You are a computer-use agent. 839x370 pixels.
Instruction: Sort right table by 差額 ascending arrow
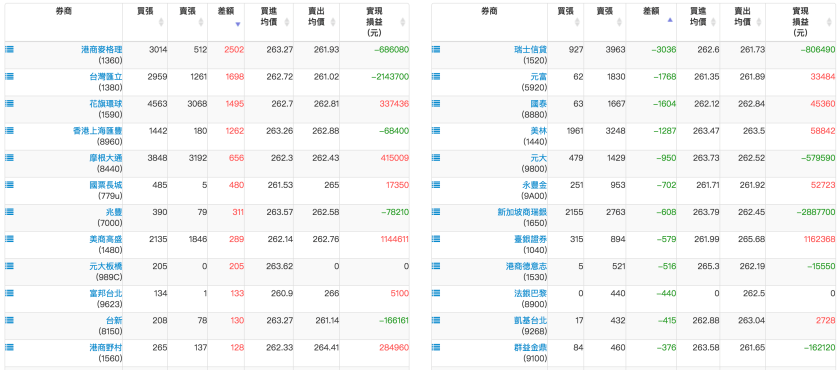pos(670,20)
